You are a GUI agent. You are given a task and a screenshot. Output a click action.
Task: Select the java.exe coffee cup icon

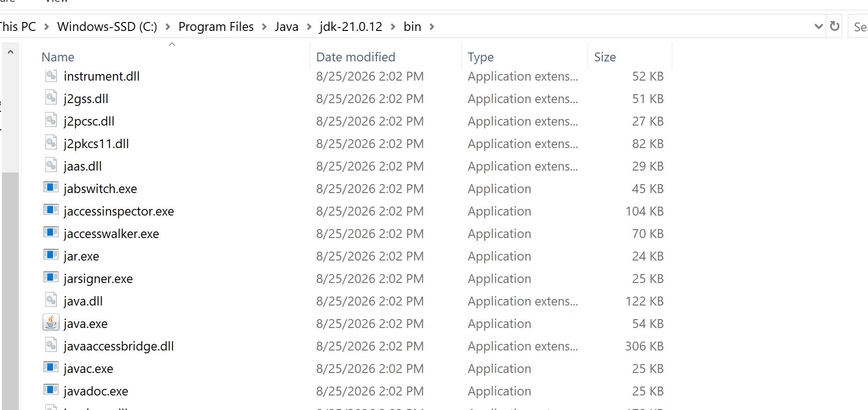51,323
